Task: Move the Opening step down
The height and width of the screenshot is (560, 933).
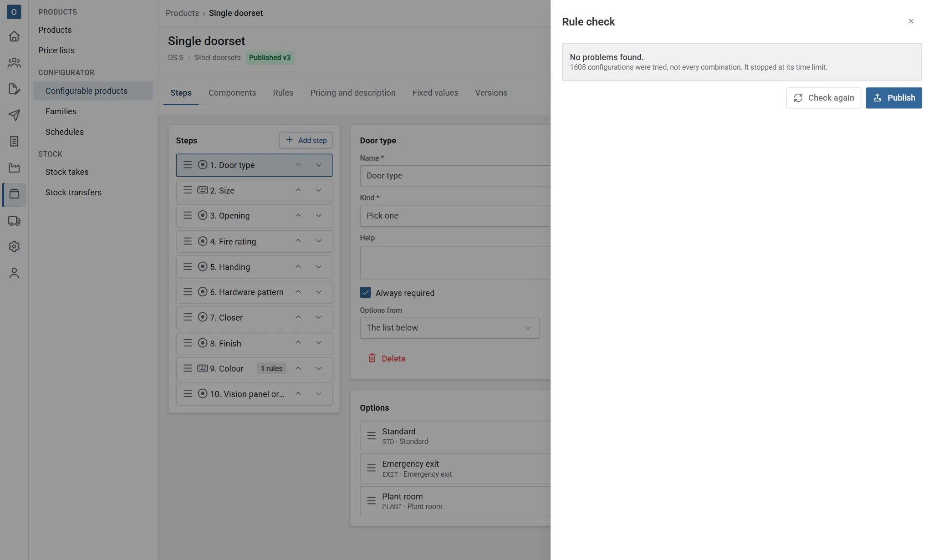Action: pyautogui.click(x=319, y=216)
